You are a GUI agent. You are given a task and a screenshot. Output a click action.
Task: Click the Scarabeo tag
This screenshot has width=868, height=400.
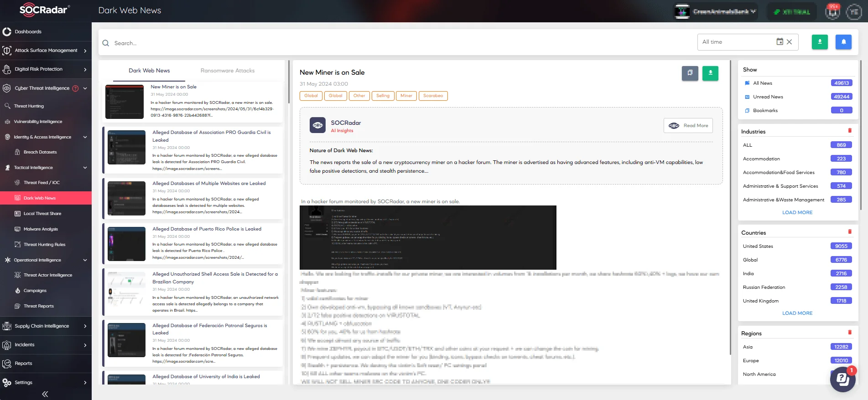433,96
